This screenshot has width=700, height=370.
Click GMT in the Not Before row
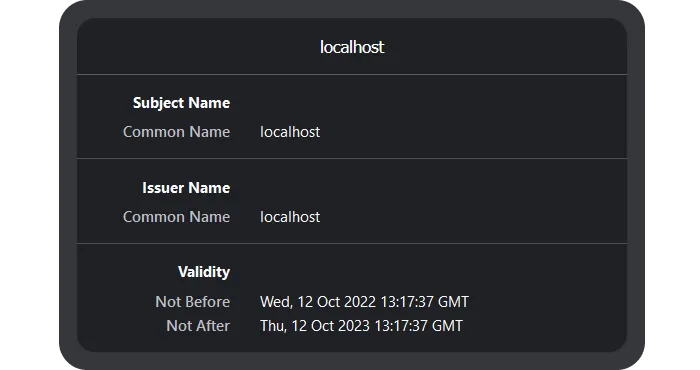[453, 302]
